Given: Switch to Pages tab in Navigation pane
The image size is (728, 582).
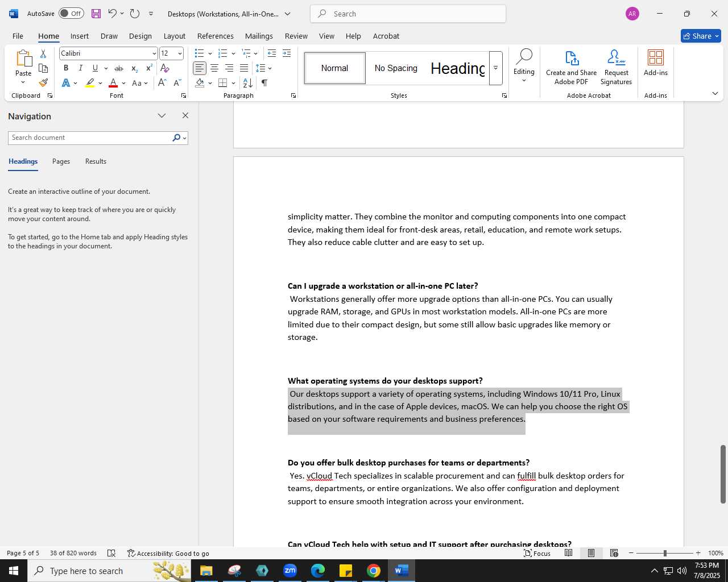Looking at the screenshot, I should tap(61, 161).
